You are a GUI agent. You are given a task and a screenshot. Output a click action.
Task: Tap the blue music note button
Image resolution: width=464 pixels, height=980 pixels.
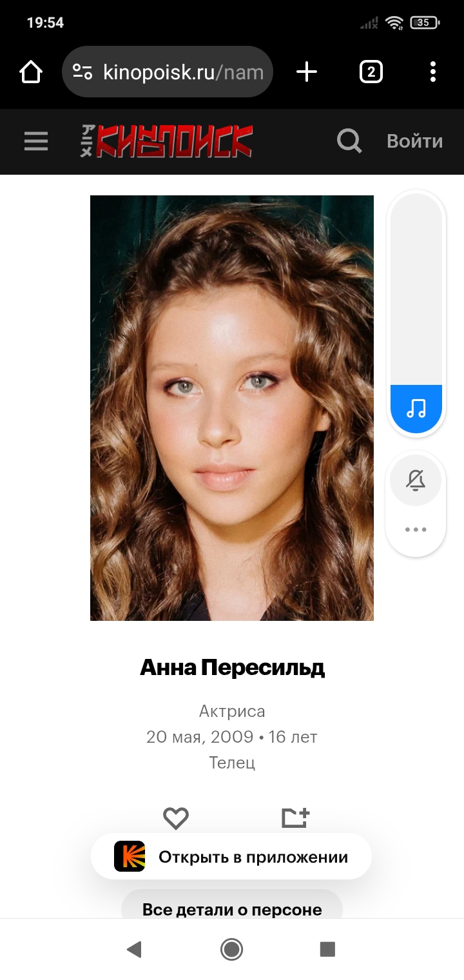click(416, 409)
